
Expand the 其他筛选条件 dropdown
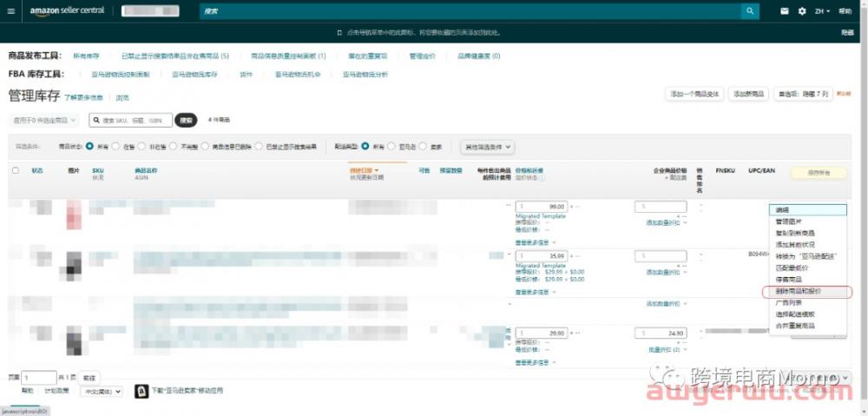point(488,147)
